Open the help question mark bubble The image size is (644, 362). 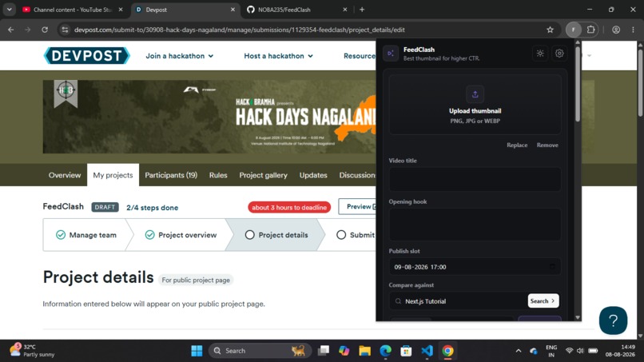(613, 320)
